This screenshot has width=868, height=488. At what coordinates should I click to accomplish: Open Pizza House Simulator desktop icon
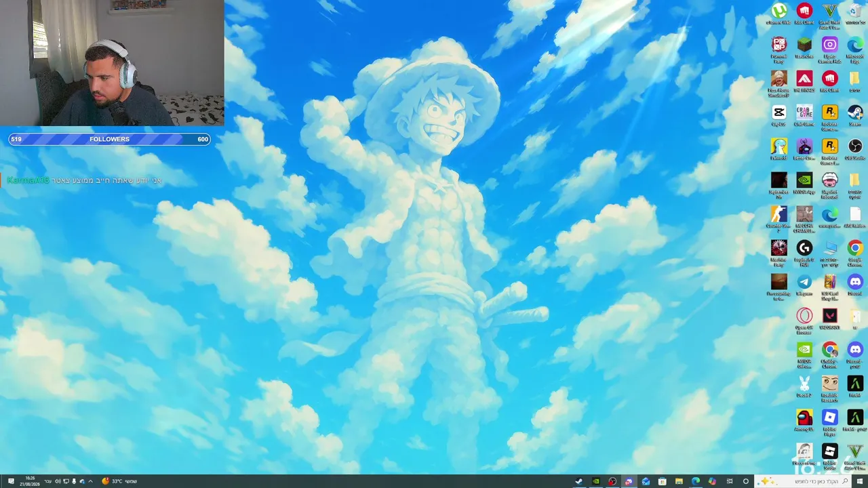point(778,83)
